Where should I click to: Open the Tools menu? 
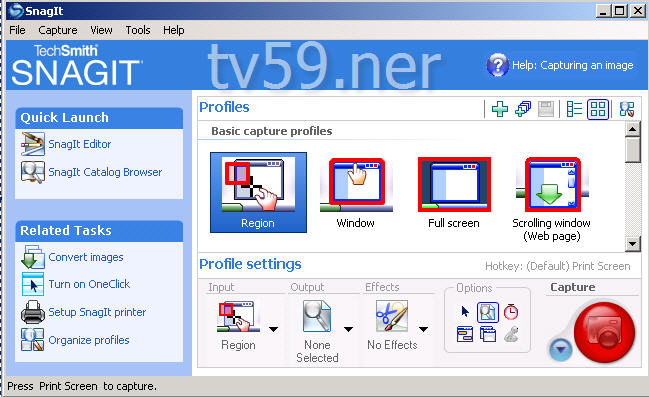click(138, 30)
